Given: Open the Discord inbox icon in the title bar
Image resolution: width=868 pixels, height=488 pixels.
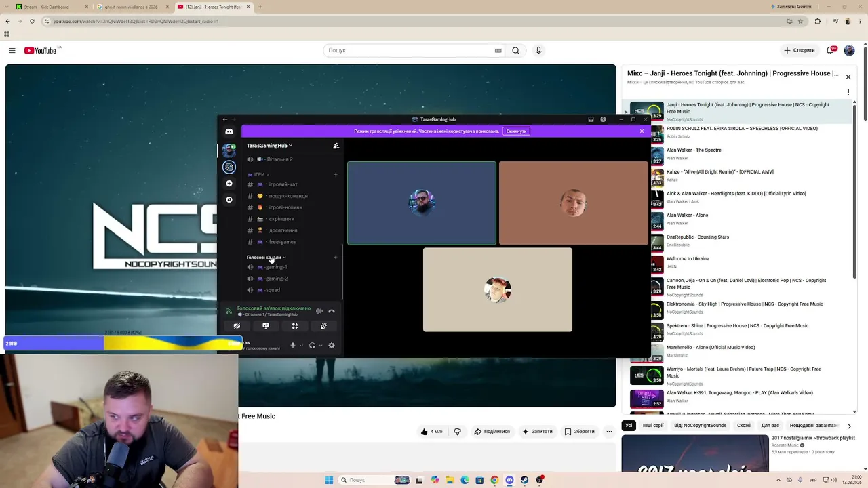Looking at the screenshot, I should (591, 119).
